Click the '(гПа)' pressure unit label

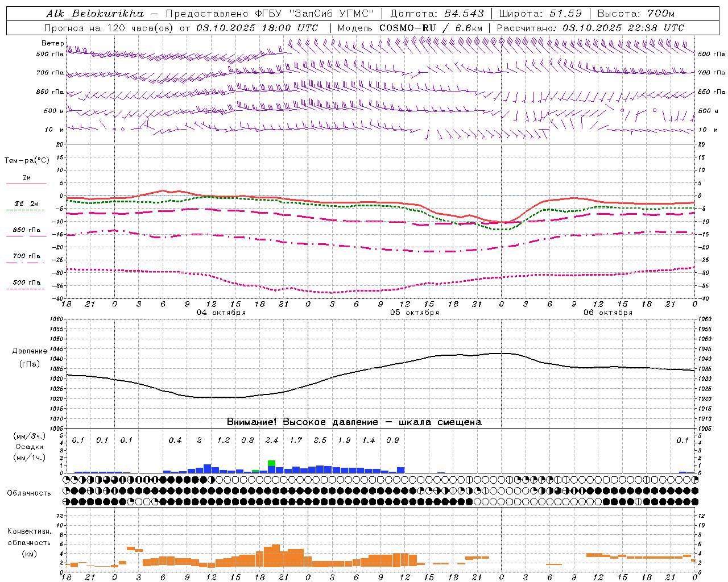[x=30, y=364]
